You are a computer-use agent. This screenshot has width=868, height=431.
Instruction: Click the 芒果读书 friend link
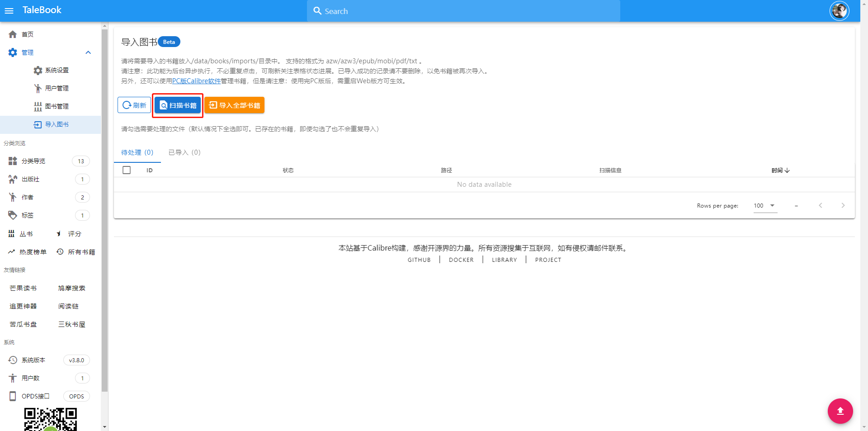click(23, 288)
